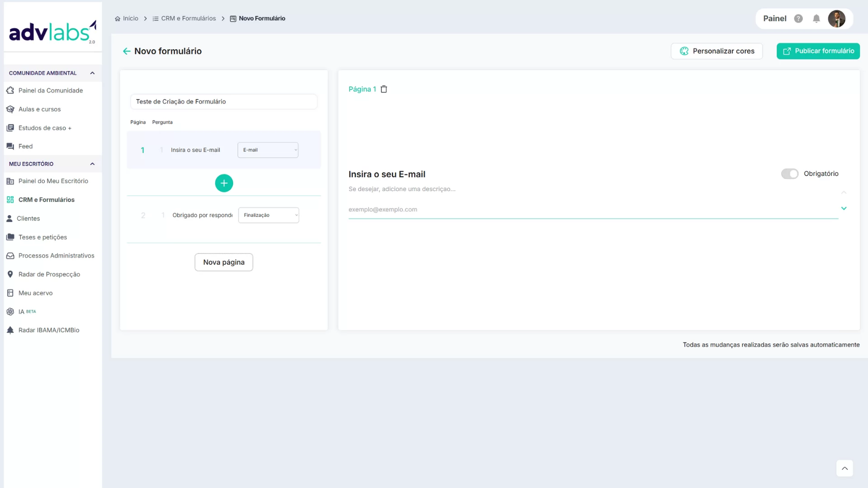868x488 pixels.
Task: Click the trash icon beside Página 1
Action: tap(384, 89)
